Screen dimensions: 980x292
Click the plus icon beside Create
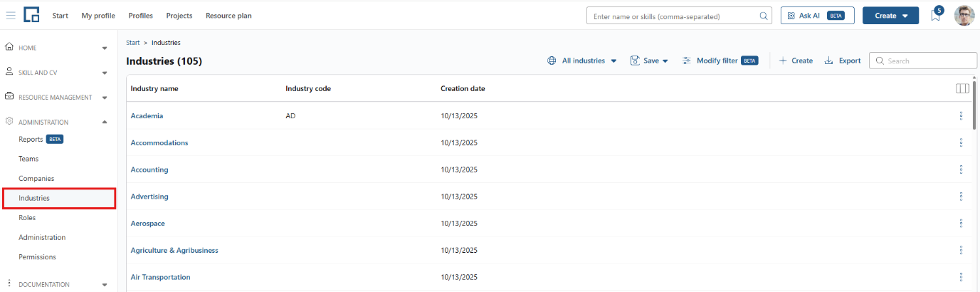(x=783, y=61)
